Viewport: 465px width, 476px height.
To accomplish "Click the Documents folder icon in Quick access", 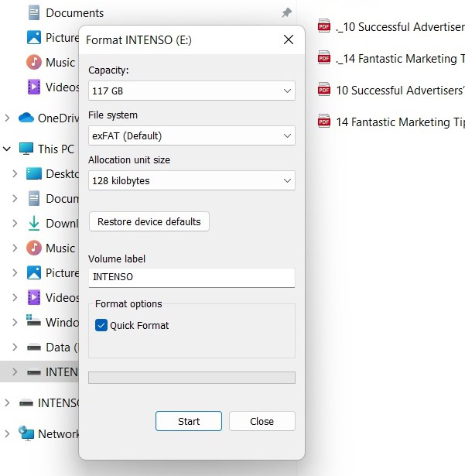I will (34, 12).
